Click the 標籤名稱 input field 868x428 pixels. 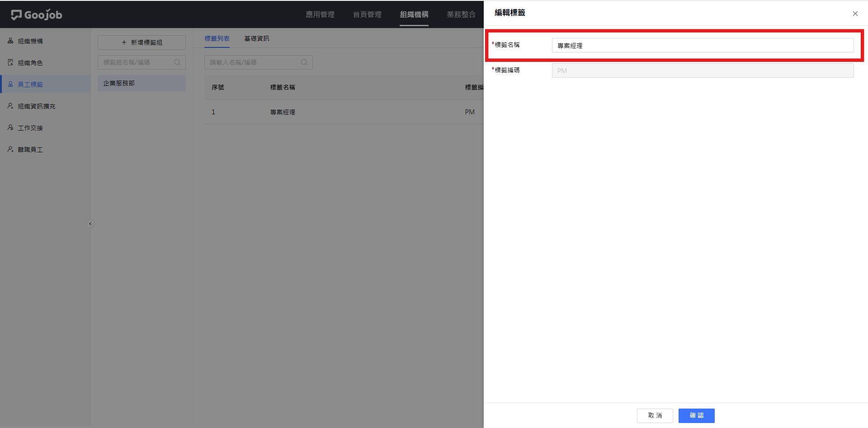pyautogui.click(x=703, y=45)
